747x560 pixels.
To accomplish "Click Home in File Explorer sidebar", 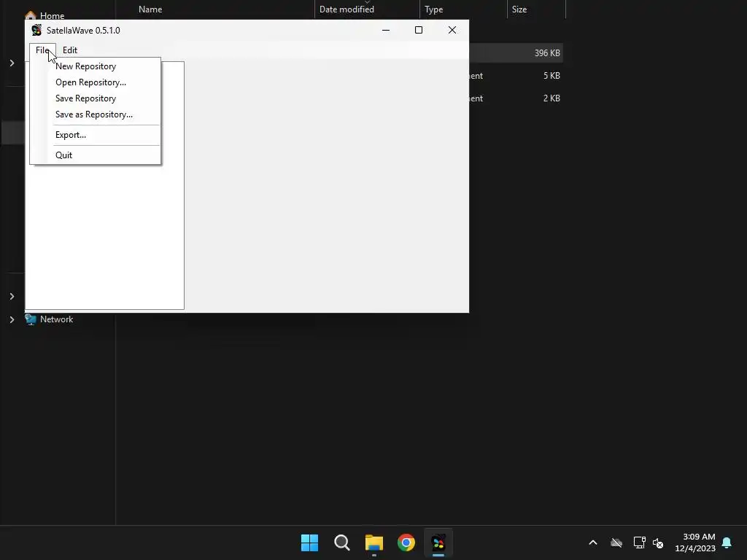I will [52, 16].
